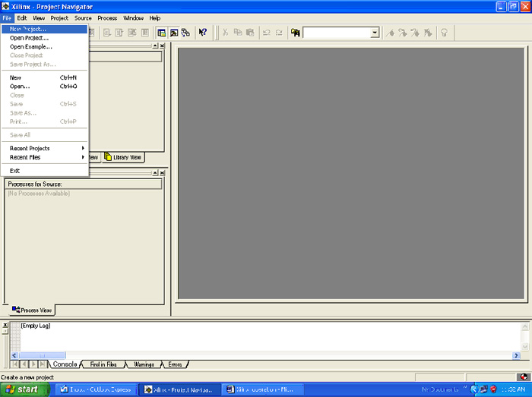Select Open Example... menu entry
This screenshot has width=532, height=397.
pyautogui.click(x=44, y=47)
